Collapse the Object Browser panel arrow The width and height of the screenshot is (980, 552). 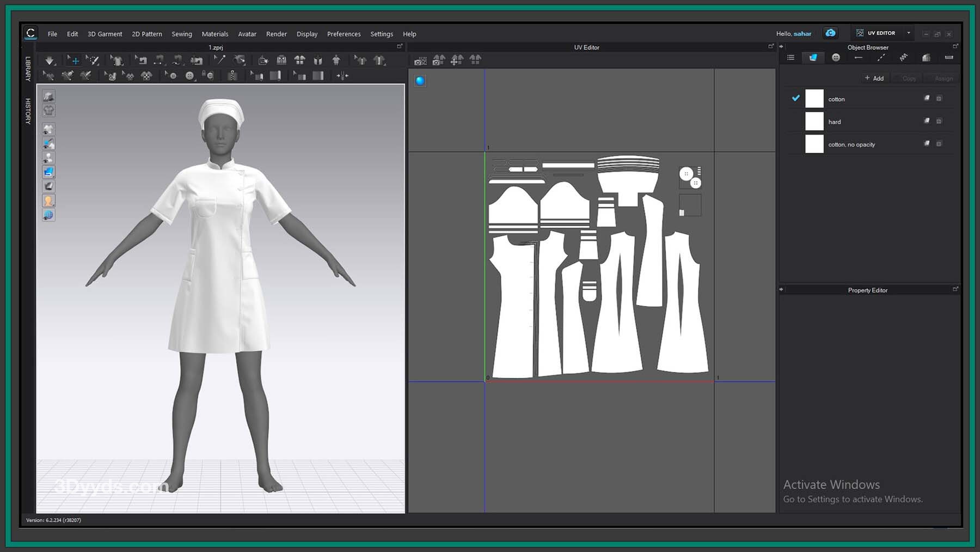pyautogui.click(x=781, y=47)
